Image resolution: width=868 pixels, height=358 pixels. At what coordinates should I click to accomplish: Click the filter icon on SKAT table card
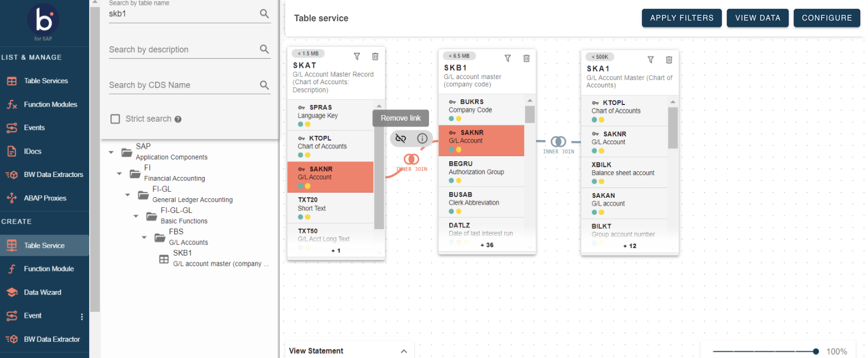357,56
